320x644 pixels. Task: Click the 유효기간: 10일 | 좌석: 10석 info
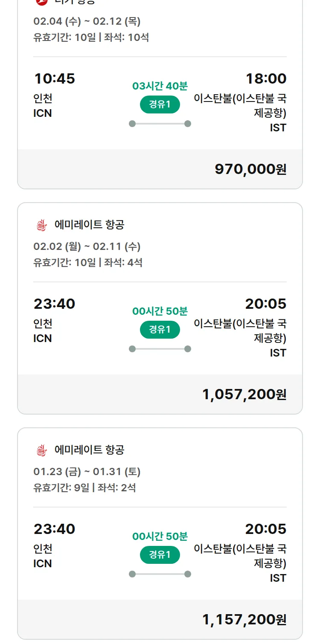(x=91, y=37)
